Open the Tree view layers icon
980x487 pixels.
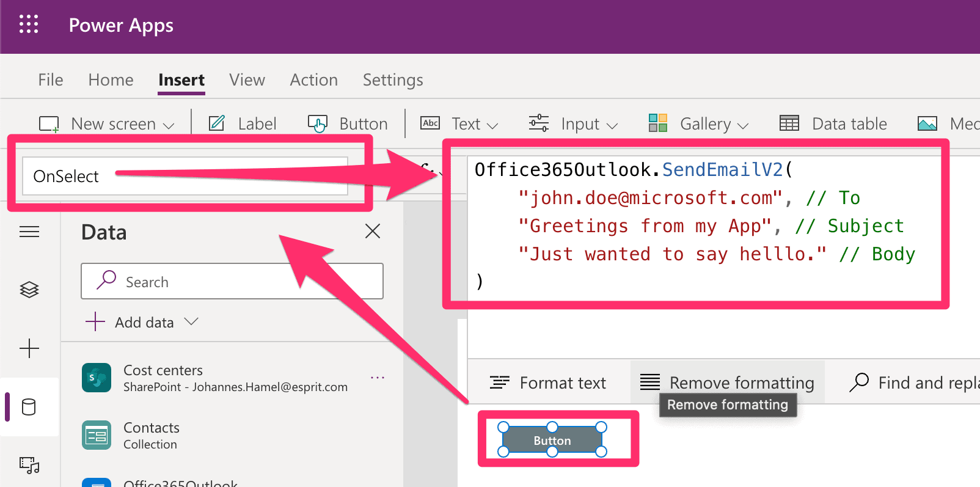[29, 290]
